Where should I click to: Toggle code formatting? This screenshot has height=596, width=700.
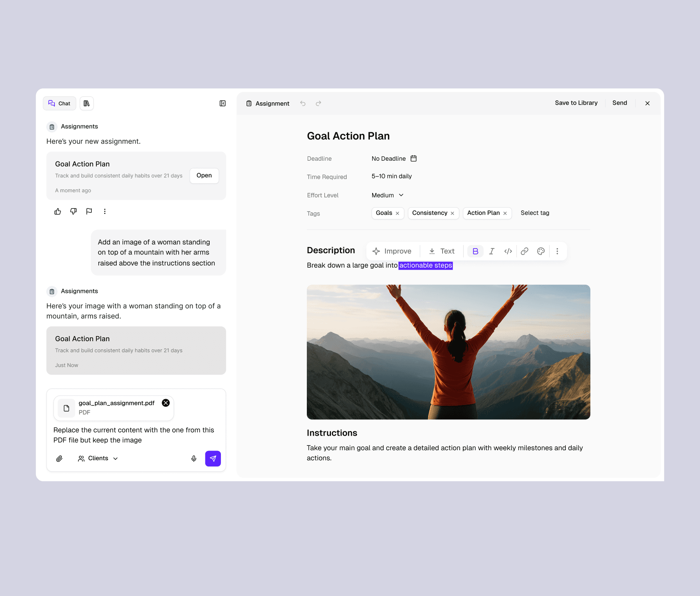(x=508, y=251)
